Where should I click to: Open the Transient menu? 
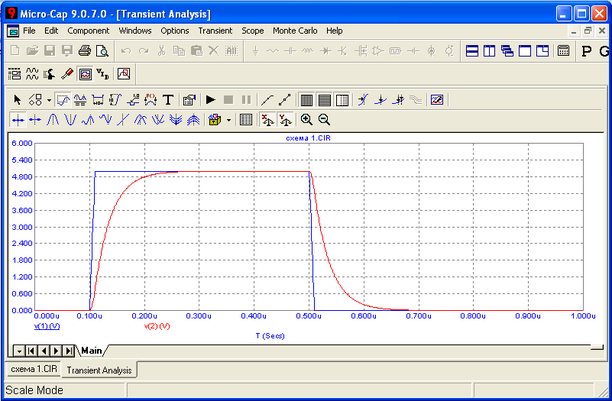pos(215,31)
